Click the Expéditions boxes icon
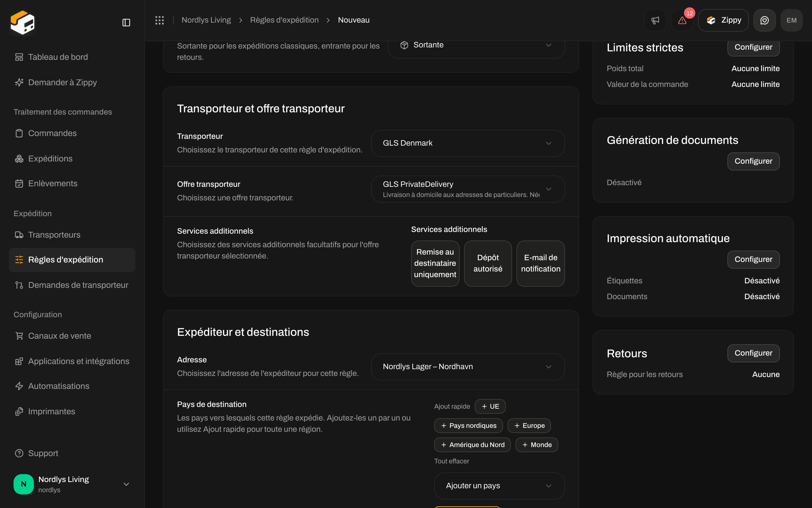This screenshot has width=812, height=508. (19, 159)
